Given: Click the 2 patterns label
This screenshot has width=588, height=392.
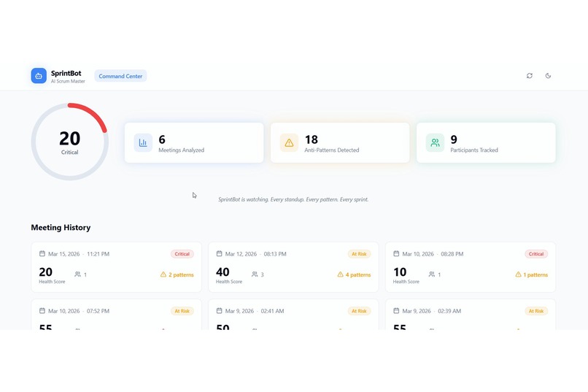Looking at the screenshot, I should pyautogui.click(x=181, y=274).
